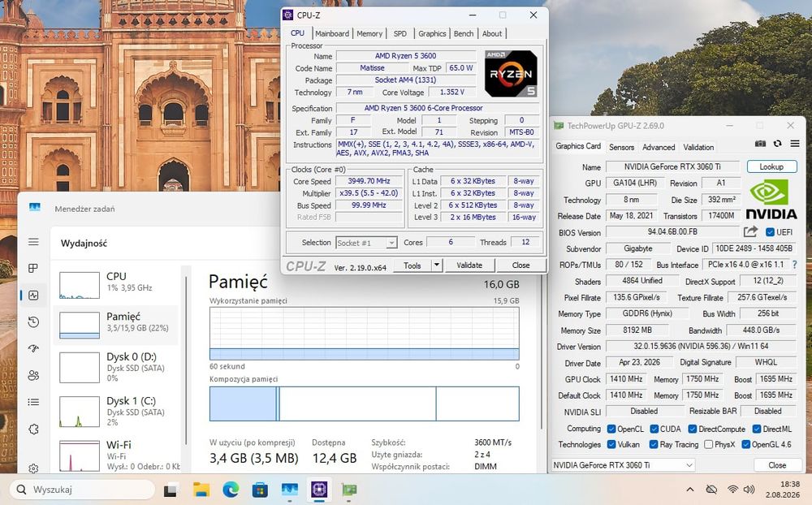This screenshot has height=505, width=812.
Task: Click BIOS version share/export icon in GPU-Z
Action: point(750,231)
